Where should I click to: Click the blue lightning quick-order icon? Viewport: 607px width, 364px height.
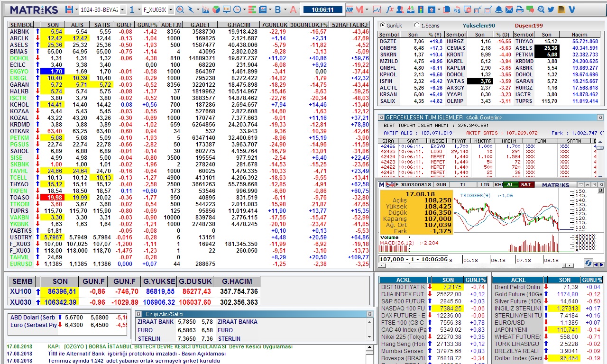click(x=191, y=9)
